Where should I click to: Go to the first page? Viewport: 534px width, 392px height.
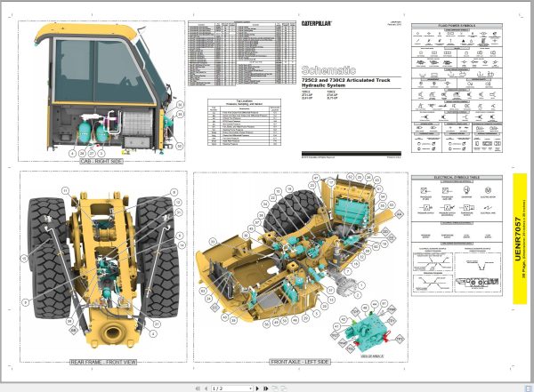coord(198,388)
